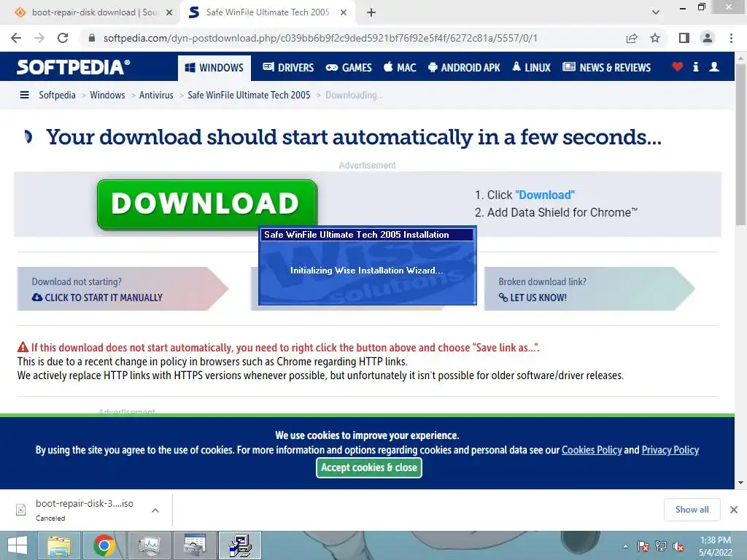Open the DRIVERS section

pos(288,68)
